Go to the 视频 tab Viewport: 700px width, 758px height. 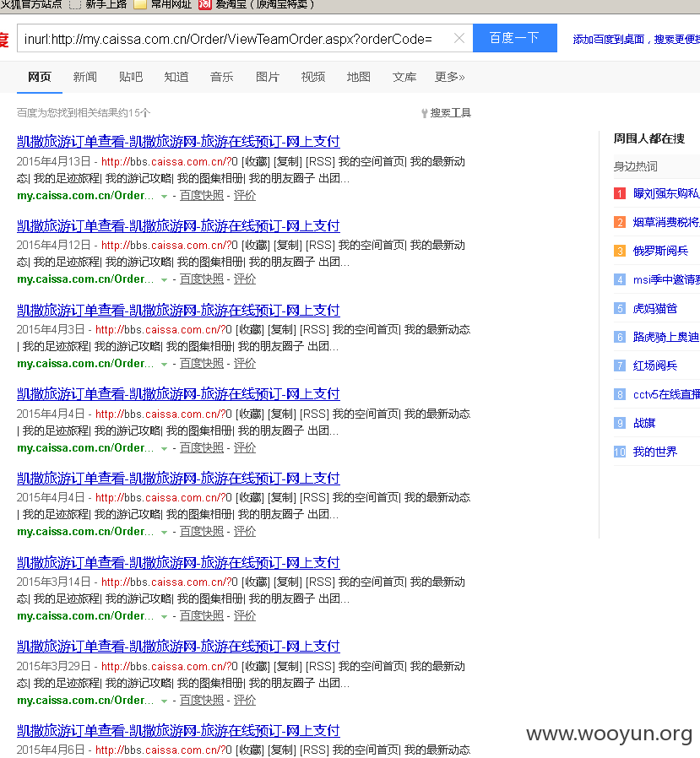coord(312,77)
